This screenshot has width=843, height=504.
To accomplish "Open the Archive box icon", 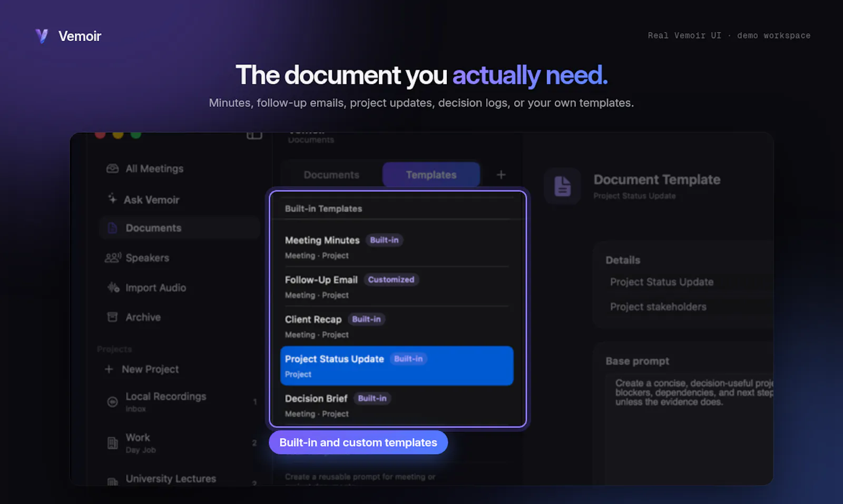I will [x=112, y=317].
